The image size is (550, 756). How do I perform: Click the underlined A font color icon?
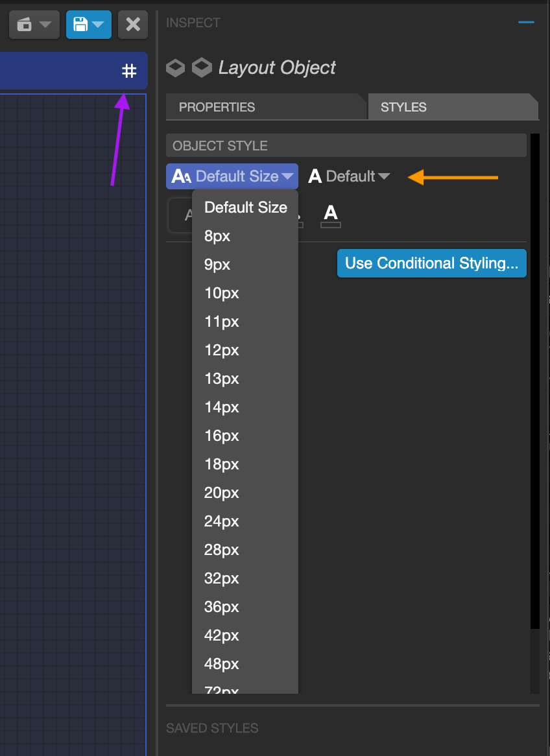tap(330, 215)
